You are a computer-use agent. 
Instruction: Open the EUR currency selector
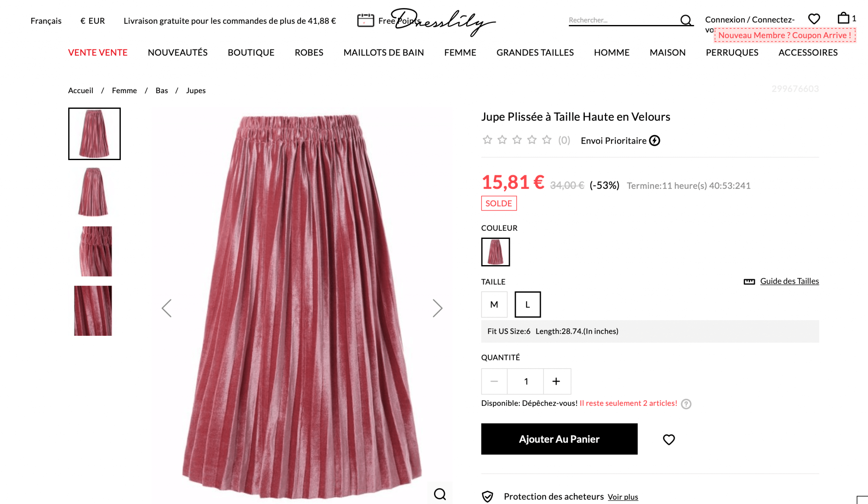point(93,21)
